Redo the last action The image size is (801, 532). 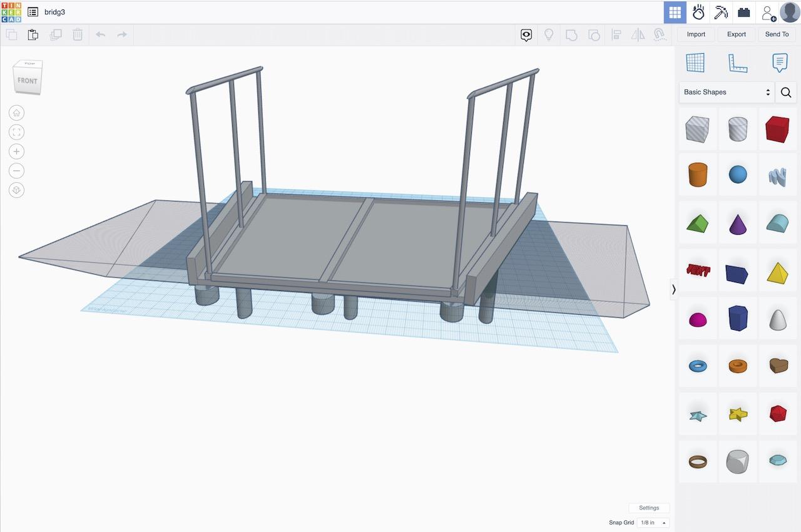[122, 35]
